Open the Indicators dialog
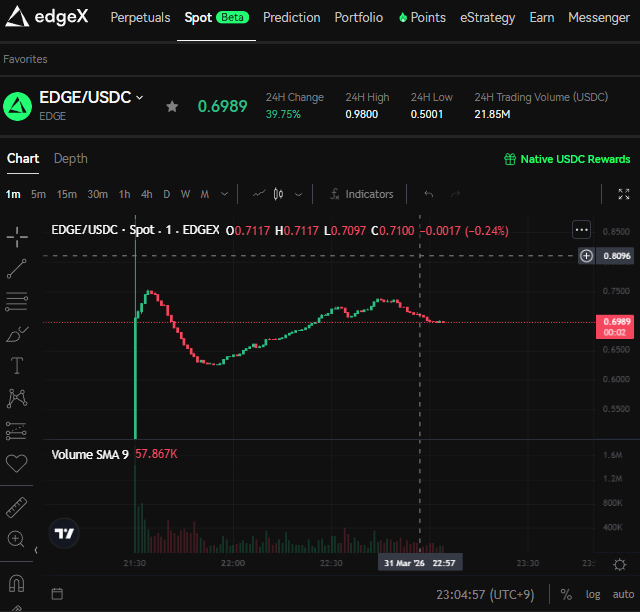 point(362,194)
